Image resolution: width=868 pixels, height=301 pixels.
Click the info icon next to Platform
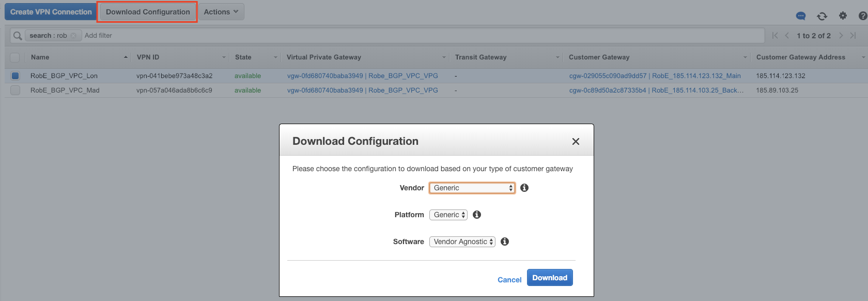[477, 215]
